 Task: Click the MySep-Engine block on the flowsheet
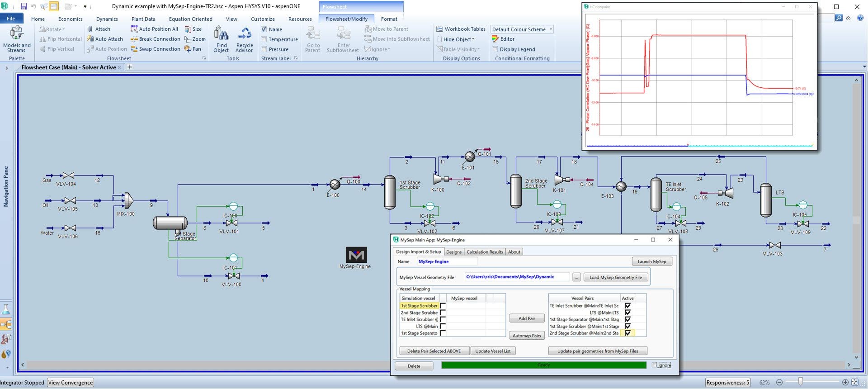(x=356, y=255)
